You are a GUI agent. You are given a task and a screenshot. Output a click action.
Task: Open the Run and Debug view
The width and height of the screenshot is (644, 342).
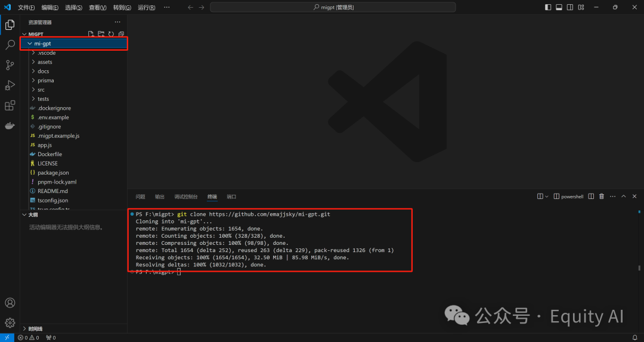click(x=10, y=85)
